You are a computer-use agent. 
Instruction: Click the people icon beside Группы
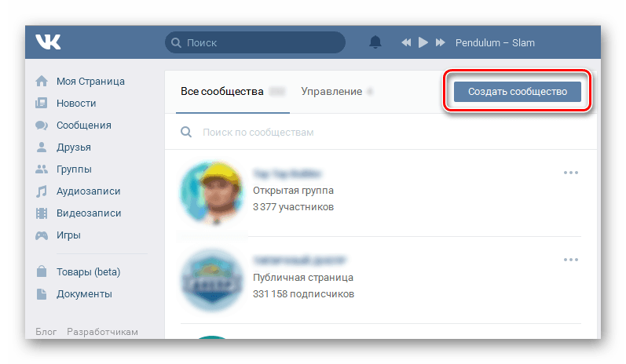[x=42, y=169]
